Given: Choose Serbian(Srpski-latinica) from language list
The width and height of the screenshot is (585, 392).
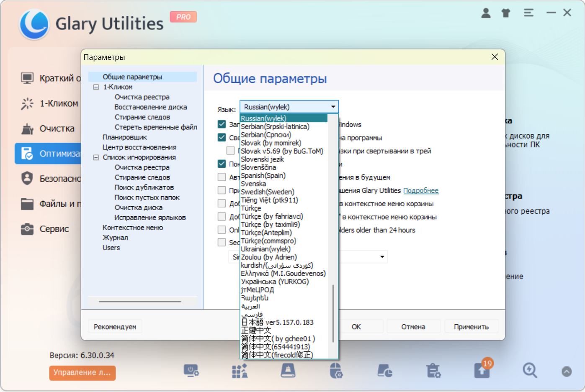Looking at the screenshot, I should tap(275, 126).
